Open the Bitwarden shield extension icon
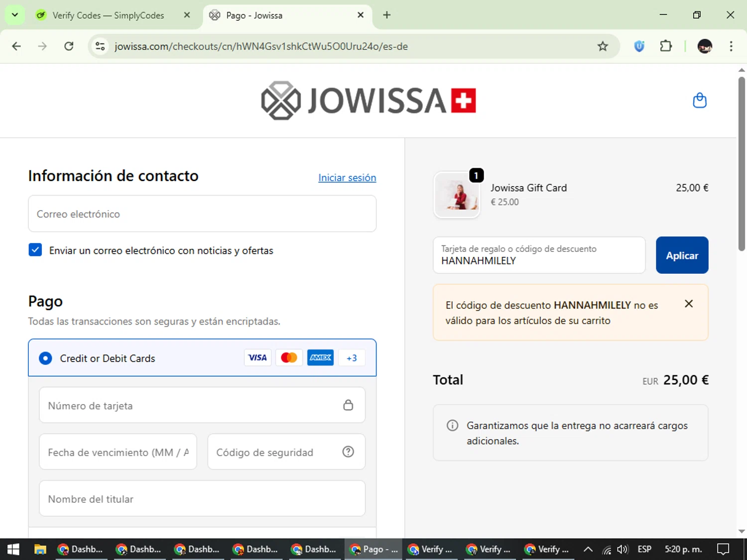 tap(639, 46)
